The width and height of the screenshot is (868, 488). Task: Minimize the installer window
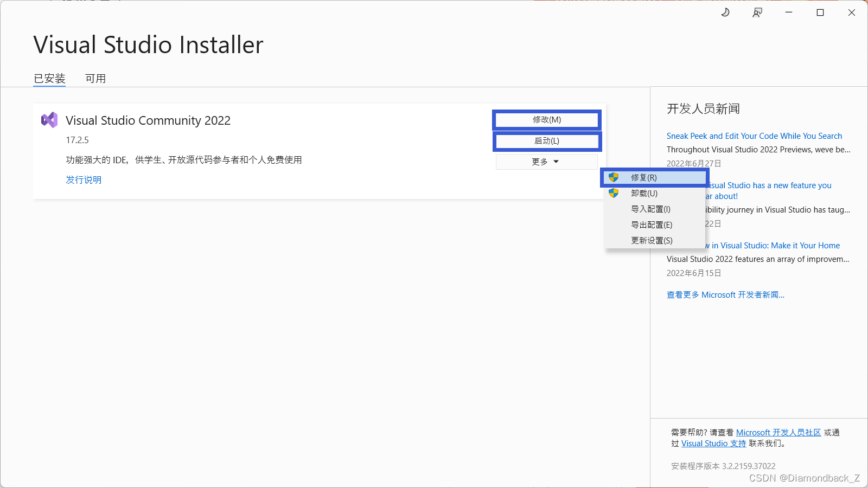(789, 12)
